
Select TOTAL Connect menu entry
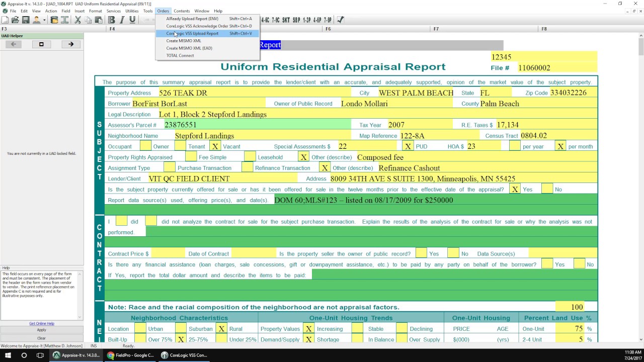tap(207, 55)
